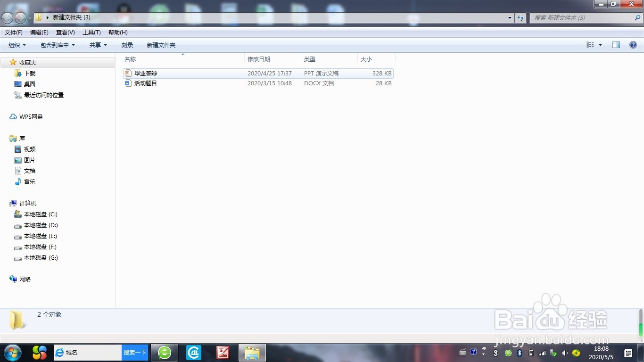
Task: Open the green 360 browser taskbar icon
Action: pyautogui.click(x=165, y=353)
